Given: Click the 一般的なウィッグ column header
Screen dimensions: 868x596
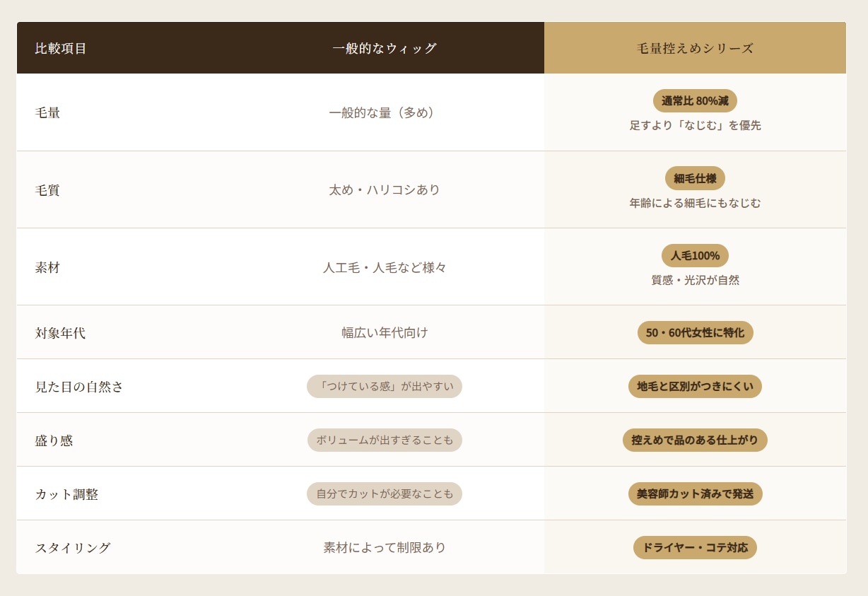Looking at the screenshot, I should pos(385,48).
